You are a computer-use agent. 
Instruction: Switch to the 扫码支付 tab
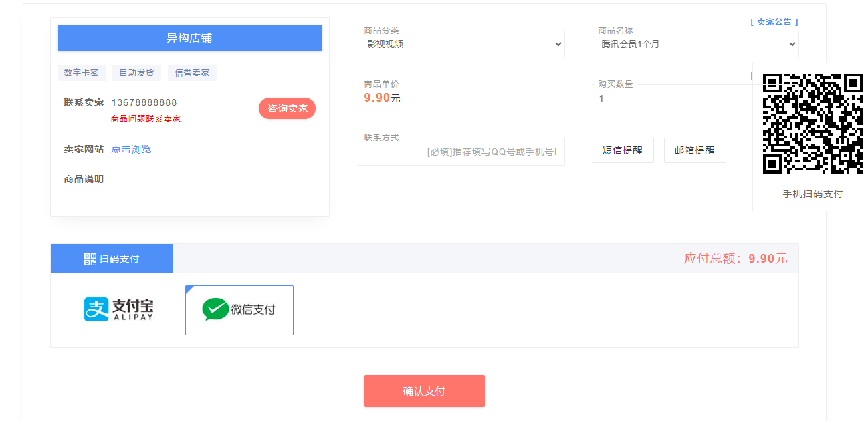pyautogui.click(x=111, y=258)
